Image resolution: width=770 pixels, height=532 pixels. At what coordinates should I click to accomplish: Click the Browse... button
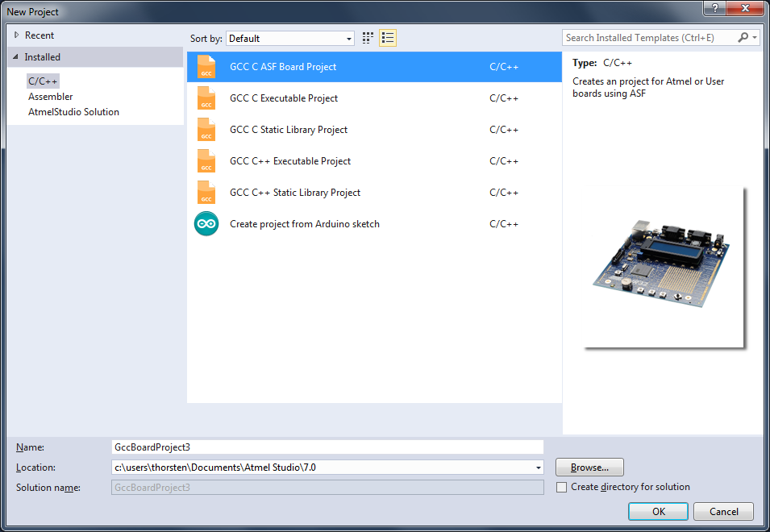pos(589,468)
